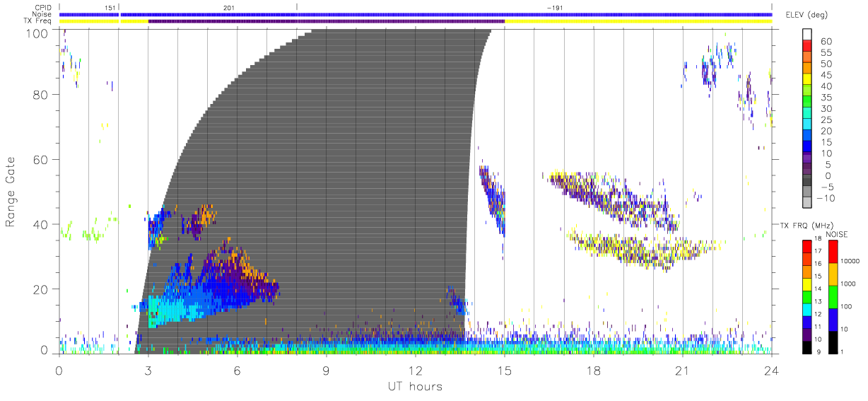The height and width of the screenshot is (401, 868).
Task: Click ELEV legend value '55'
Action: tap(827, 52)
